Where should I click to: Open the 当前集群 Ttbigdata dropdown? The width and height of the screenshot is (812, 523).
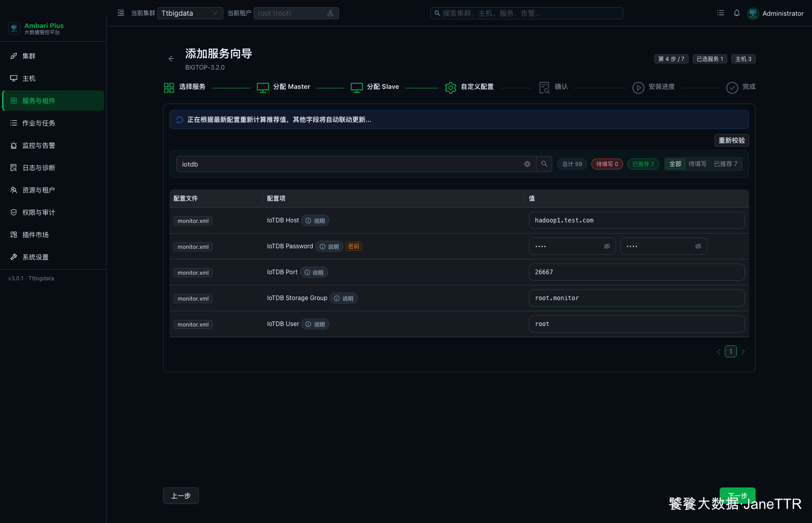[x=190, y=13]
